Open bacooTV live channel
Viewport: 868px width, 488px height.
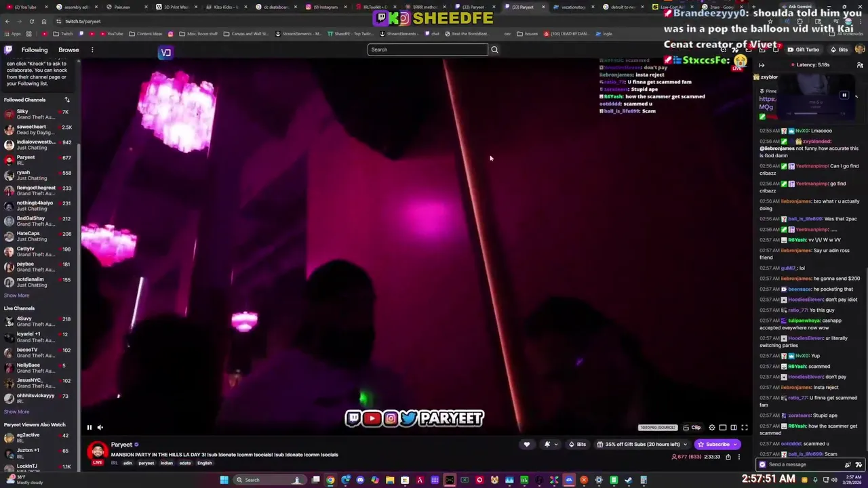tap(38, 352)
